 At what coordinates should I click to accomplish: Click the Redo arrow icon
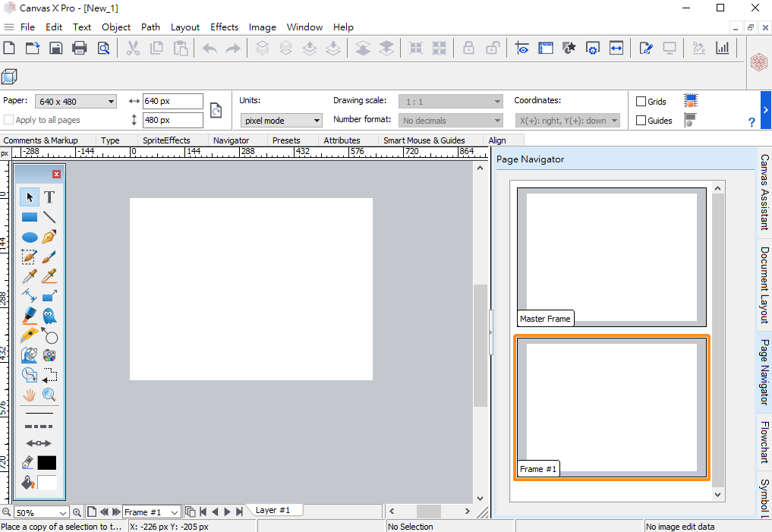point(233,49)
